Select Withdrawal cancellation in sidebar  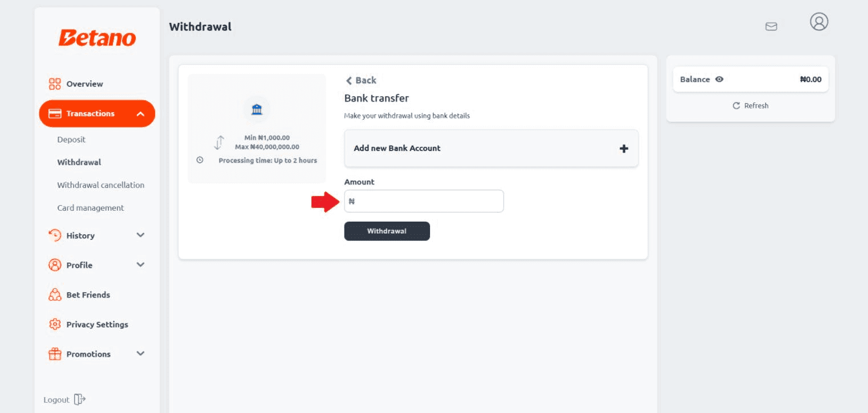[x=100, y=185]
